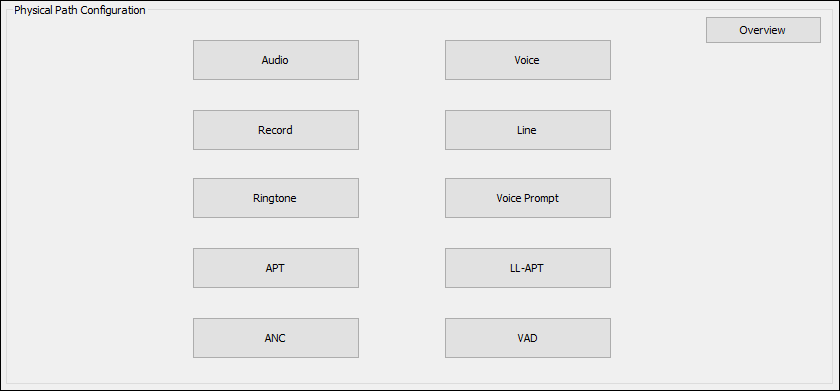Open the VAD path configuration
This screenshot has width=840, height=391.
[x=528, y=338]
